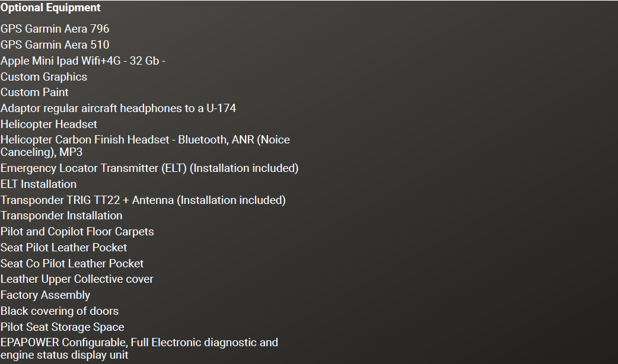Select Helicopter Carbon Finish Headset entry
The height and width of the screenshot is (364, 618).
145,146
